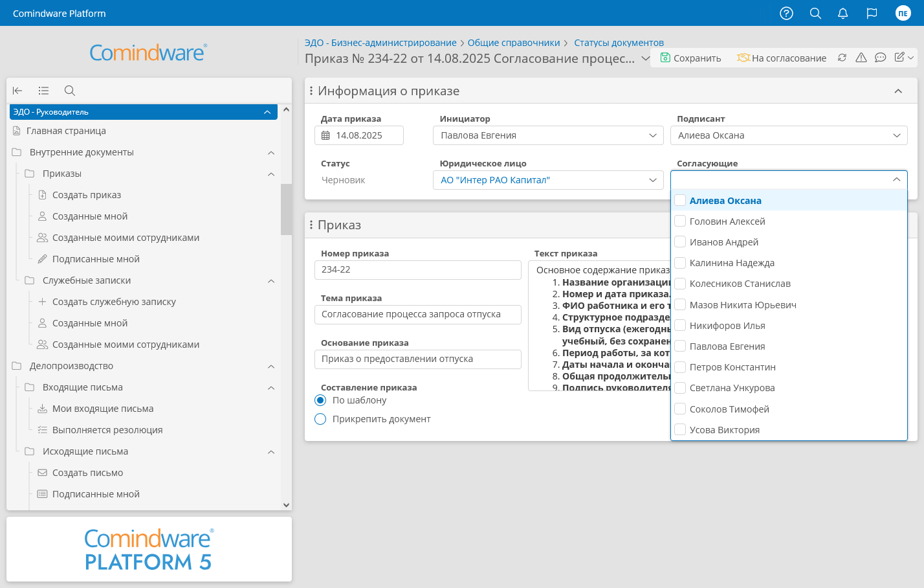Check Головин Алексей in approvers list
The width and height of the screenshot is (924, 588).
(x=680, y=221)
